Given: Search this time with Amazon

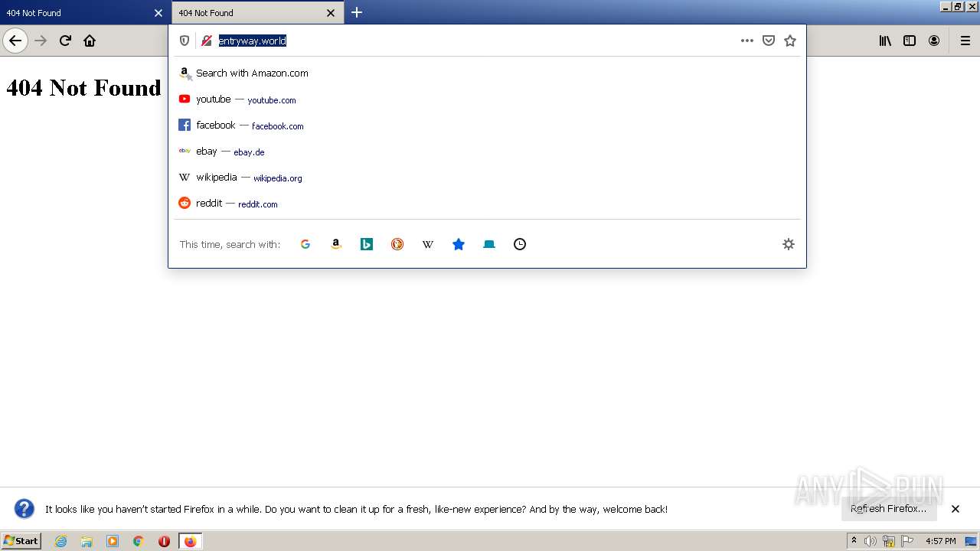Looking at the screenshot, I should [x=336, y=244].
